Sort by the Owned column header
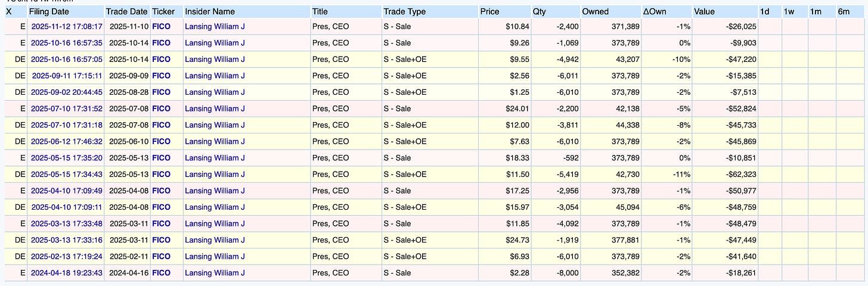 (596, 11)
